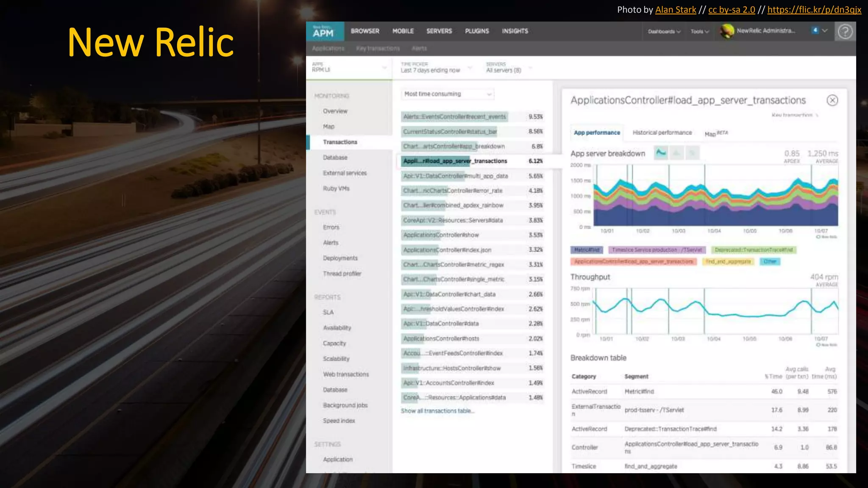
Task: Open the help question mark icon
Action: [845, 31]
